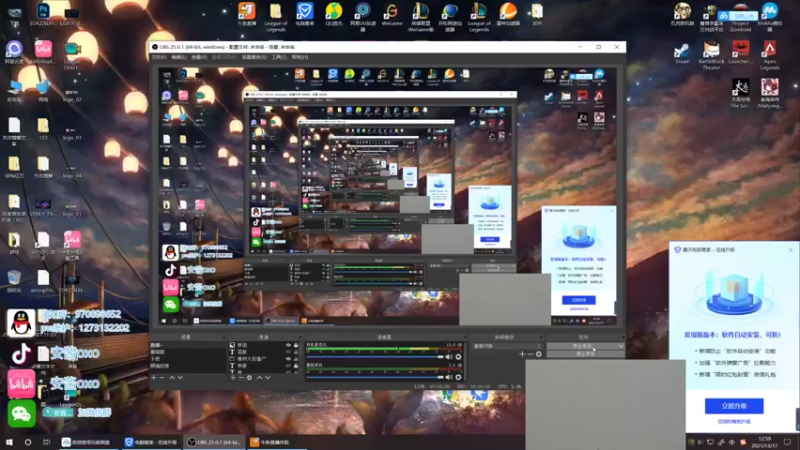This screenshot has width=800, height=450.
Task: Mute the first audio mixer channel
Action: coord(449,357)
